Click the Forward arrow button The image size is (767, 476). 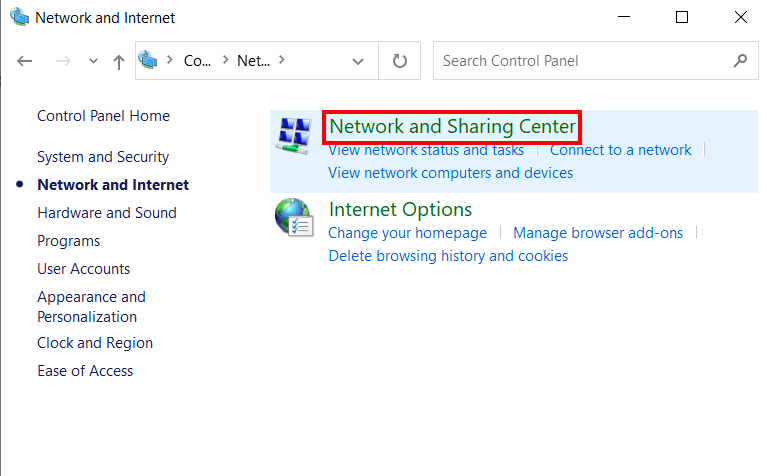(63, 61)
